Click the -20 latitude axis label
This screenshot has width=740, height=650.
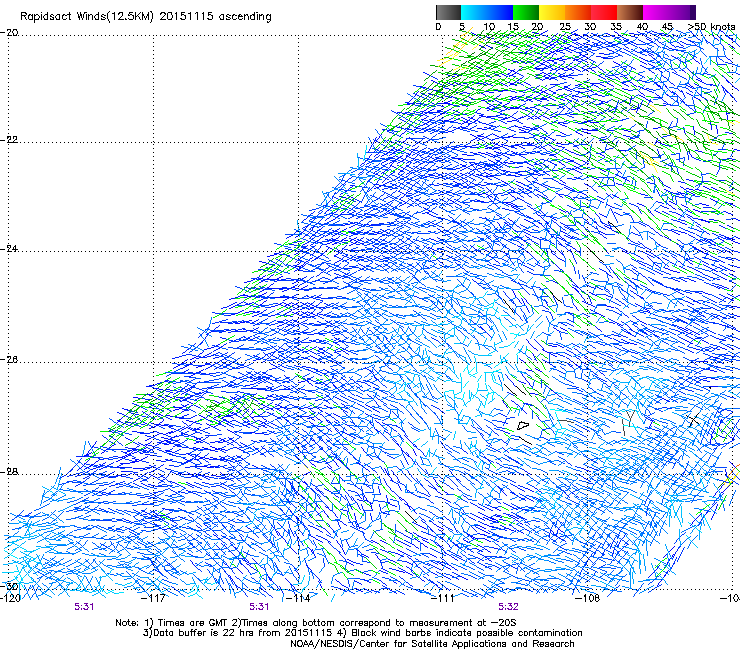pyautogui.click(x=9, y=33)
